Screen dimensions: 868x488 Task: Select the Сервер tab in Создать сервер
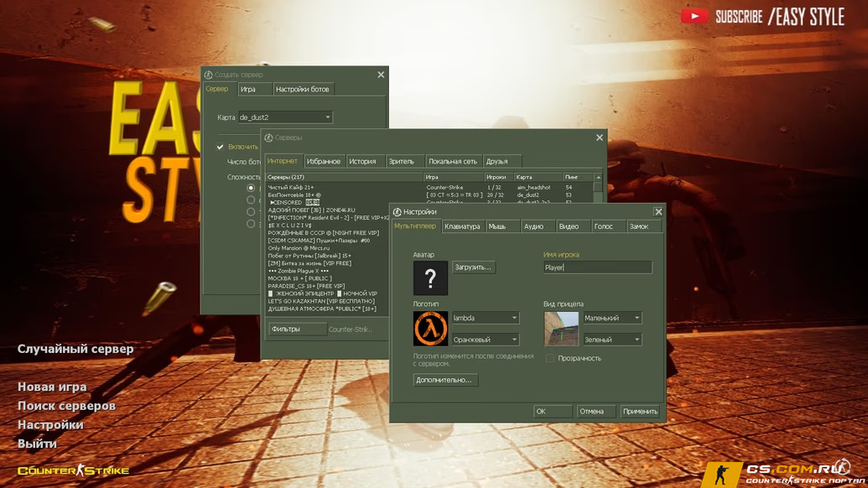(x=218, y=89)
